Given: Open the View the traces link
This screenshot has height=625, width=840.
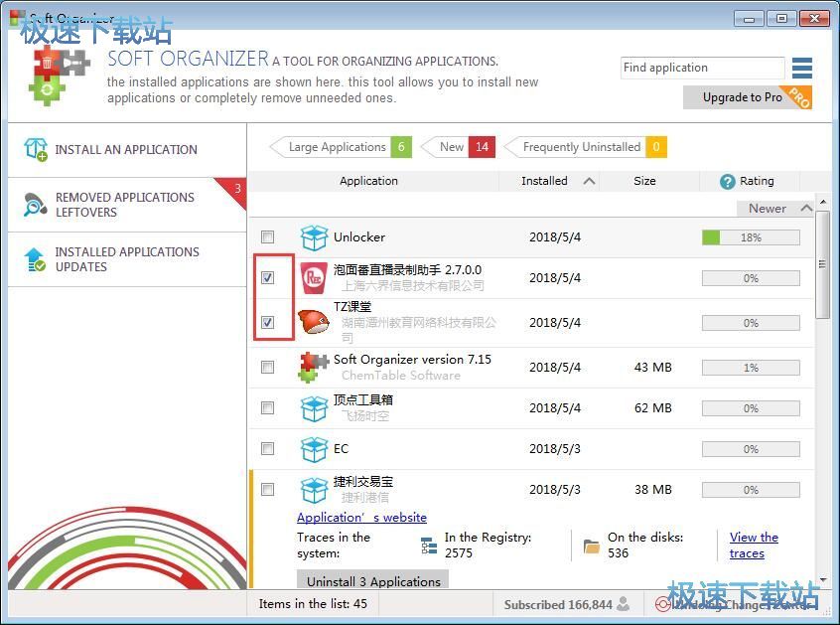Looking at the screenshot, I should click(754, 546).
